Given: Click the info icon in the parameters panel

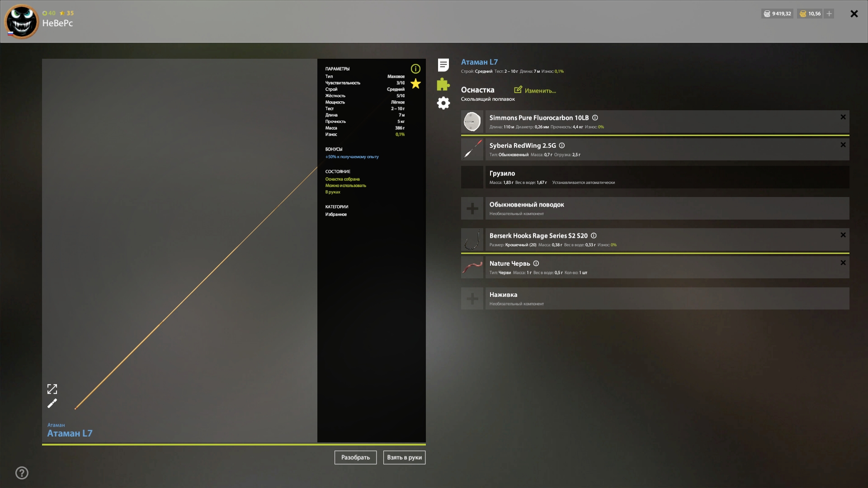Looking at the screenshot, I should click(415, 69).
